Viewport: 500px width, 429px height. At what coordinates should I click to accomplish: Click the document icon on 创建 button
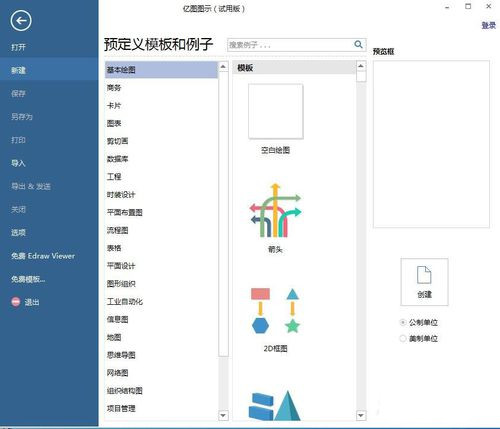pos(424,275)
